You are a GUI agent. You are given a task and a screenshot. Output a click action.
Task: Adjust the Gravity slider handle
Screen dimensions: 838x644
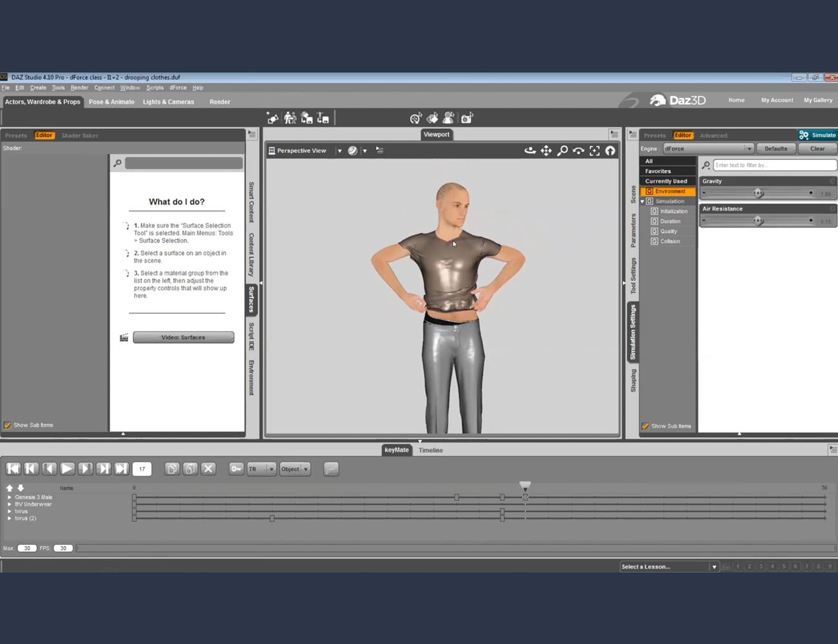pyautogui.click(x=759, y=192)
